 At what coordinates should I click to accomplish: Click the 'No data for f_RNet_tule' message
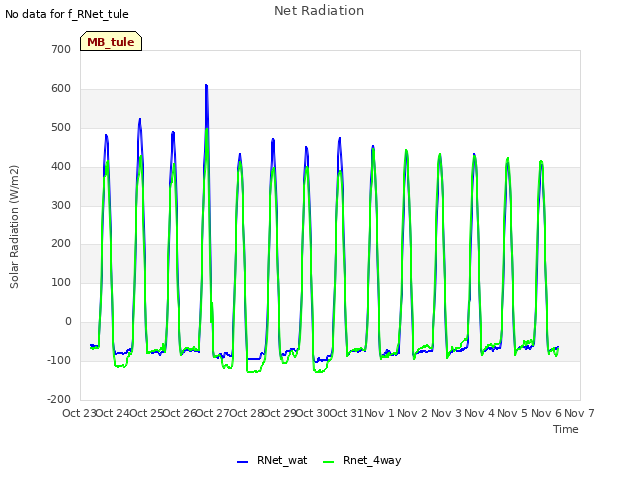(x=67, y=14)
